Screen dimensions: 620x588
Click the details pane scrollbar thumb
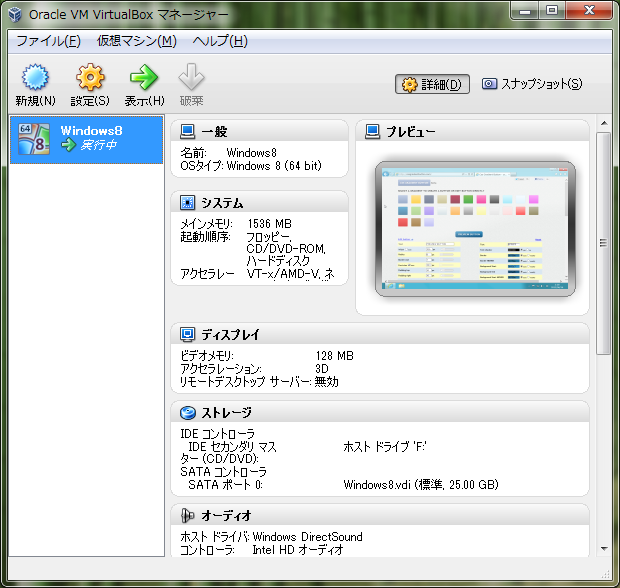point(603,243)
